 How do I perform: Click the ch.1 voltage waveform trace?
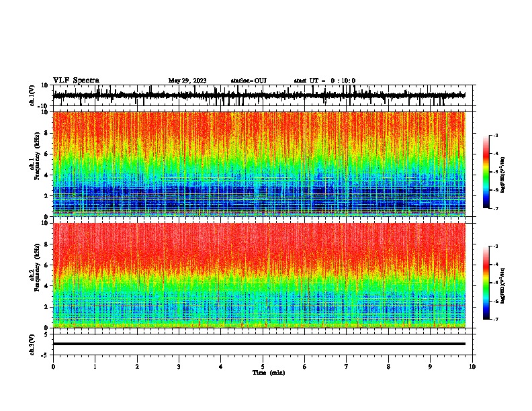tap(259, 95)
